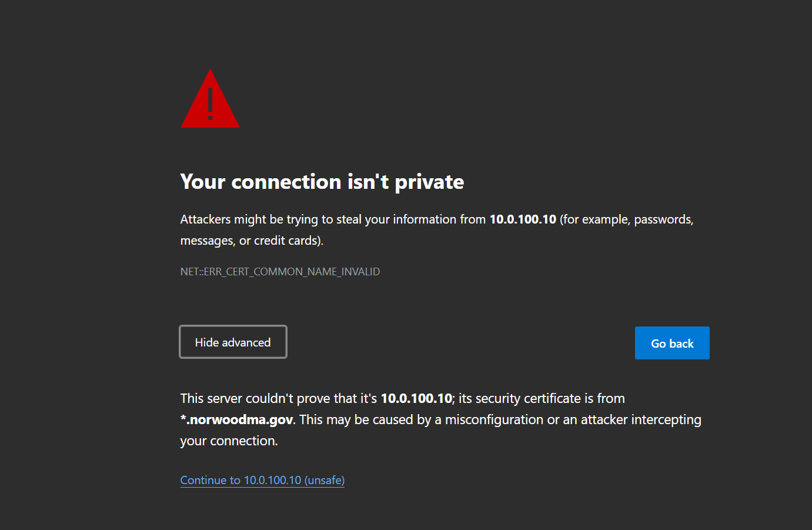Image resolution: width=812 pixels, height=530 pixels.
Task: Click the NET::ERR_CERT_COMMON_NAME_INVALID error code
Action: tap(280, 272)
